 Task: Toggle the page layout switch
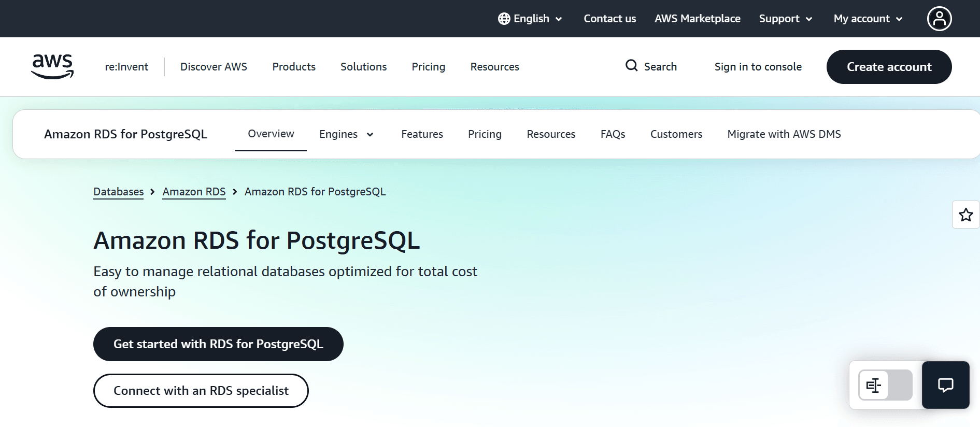[x=885, y=385]
